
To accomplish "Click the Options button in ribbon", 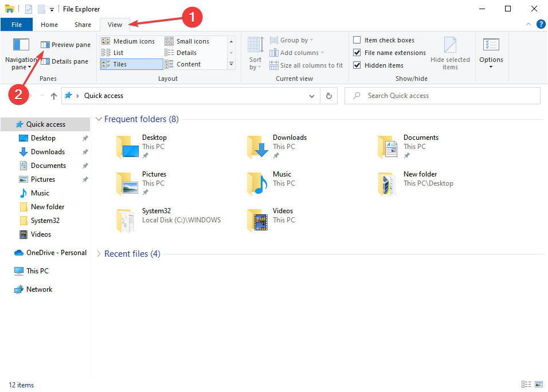I will [x=491, y=54].
